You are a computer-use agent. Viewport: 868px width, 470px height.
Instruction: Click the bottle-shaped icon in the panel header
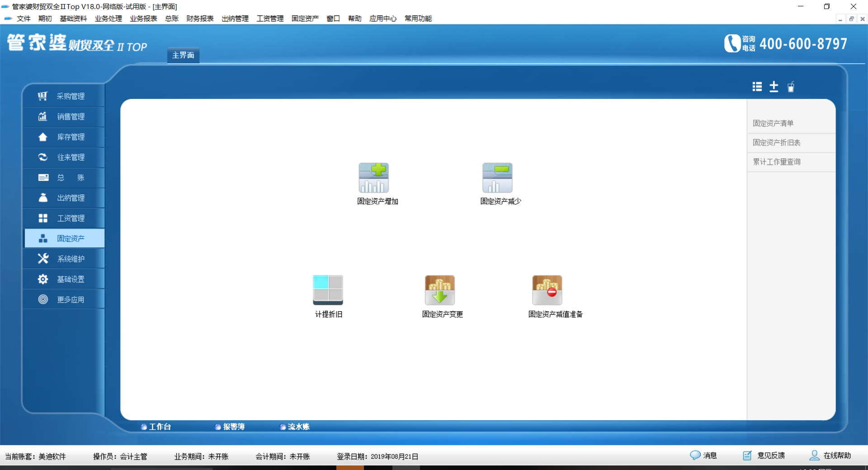point(791,87)
